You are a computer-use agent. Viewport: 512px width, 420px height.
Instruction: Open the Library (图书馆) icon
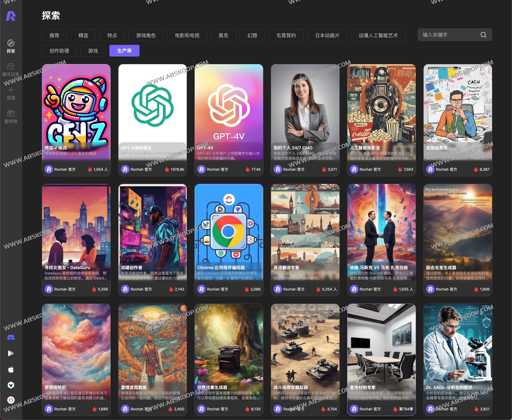(x=11, y=113)
